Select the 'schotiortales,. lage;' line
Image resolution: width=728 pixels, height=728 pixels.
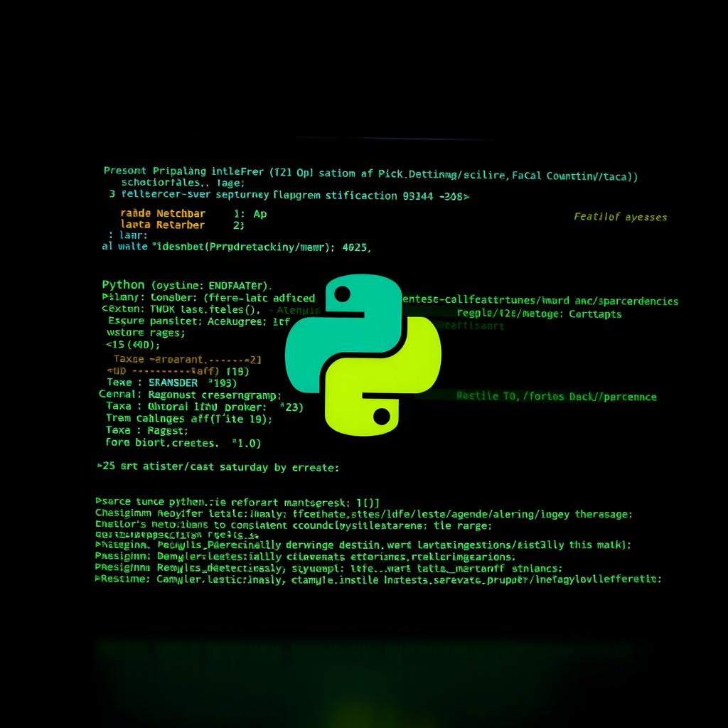coord(183,183)
